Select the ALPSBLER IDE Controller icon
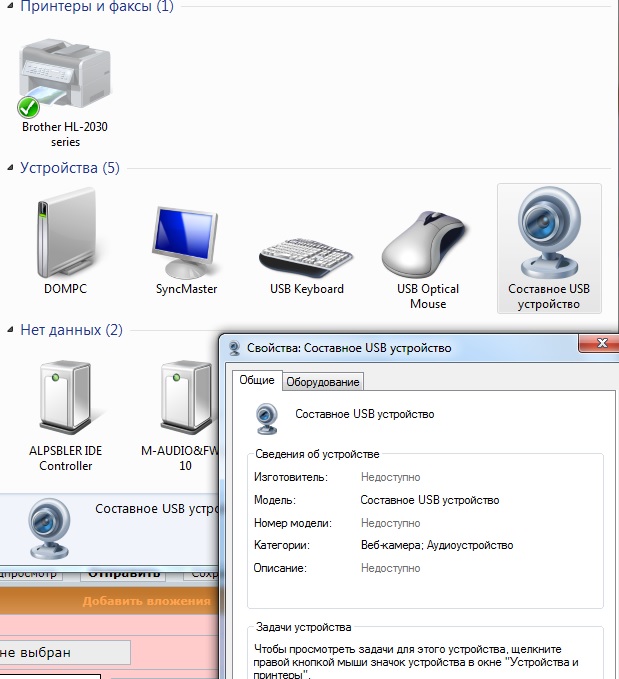619x679 pixels. tap(65, 398)
